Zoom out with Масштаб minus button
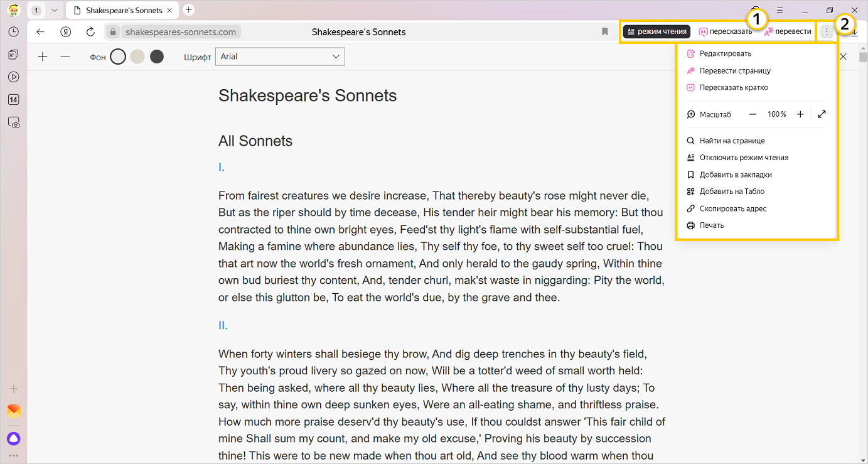The image size is (868, 464). coord(753,114)
